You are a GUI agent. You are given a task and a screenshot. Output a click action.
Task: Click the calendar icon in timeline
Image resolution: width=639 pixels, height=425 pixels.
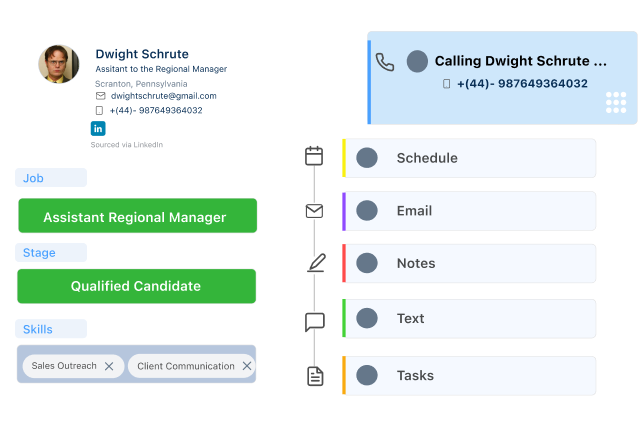(314, 156)
